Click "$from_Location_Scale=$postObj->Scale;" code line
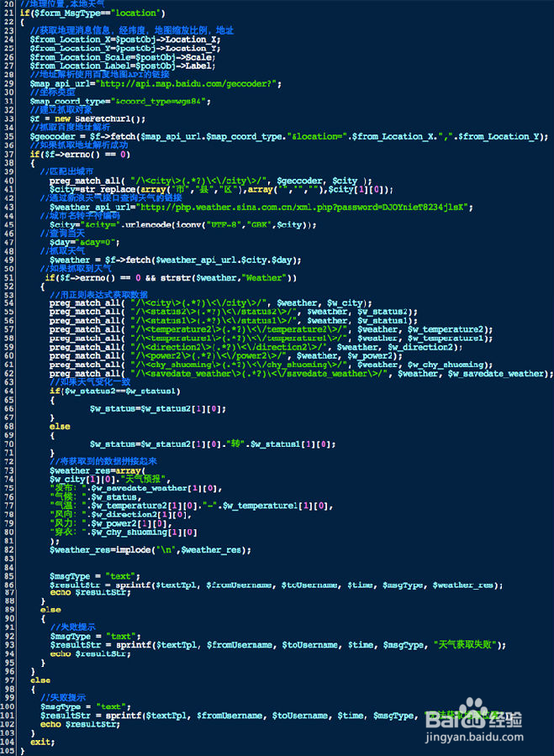The height and width of the screenshot is (756, 554). pyautogui.click(x=123, y=57)
